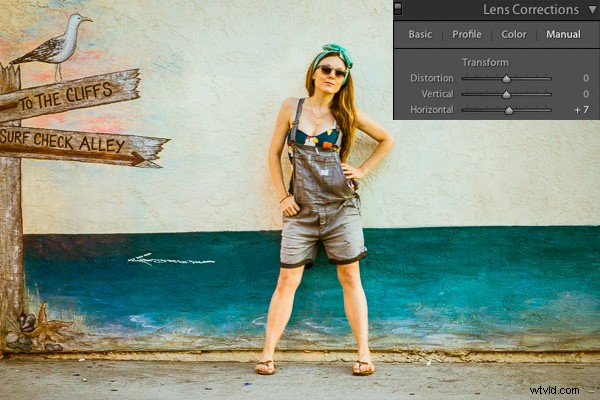Image resolution: width=600 pixels, height=400 pixels.
Task: Switch to the Color tab
Action: [514, 34]
